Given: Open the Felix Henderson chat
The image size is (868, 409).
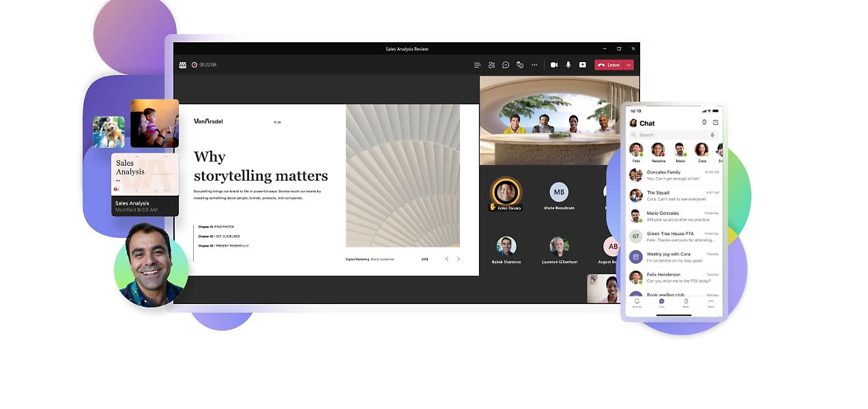Looking at the screenshot, I should point(674,277).
